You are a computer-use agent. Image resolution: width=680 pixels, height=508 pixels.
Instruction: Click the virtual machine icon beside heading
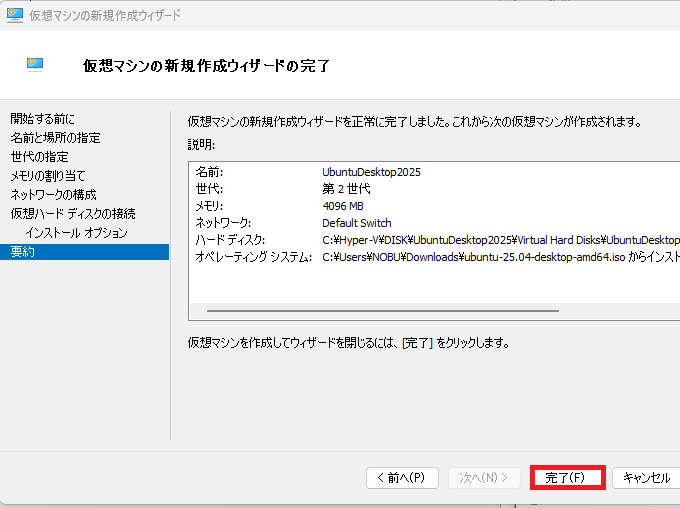pos(35,65)
